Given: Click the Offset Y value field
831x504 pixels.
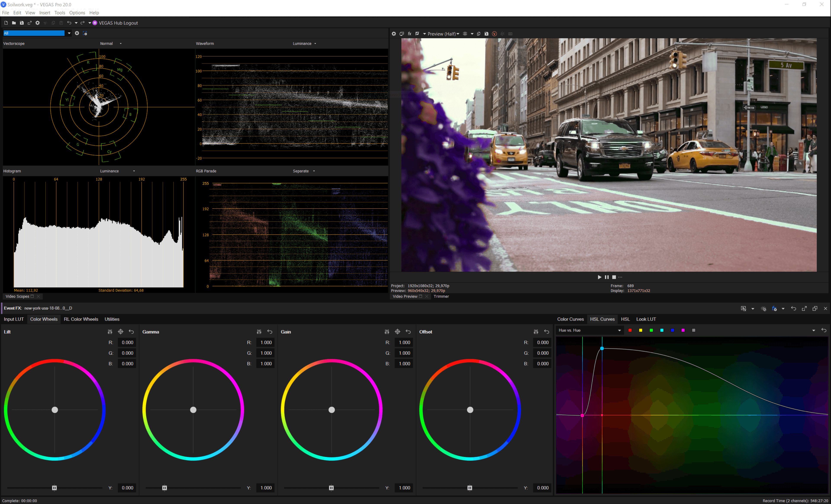Looking at the screenshot, I should [543, 488].
